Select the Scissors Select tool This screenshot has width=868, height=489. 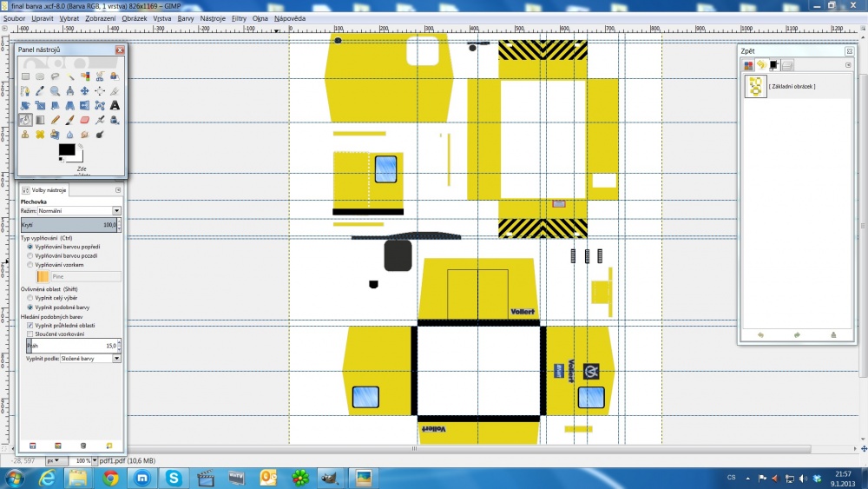[100, 76]
